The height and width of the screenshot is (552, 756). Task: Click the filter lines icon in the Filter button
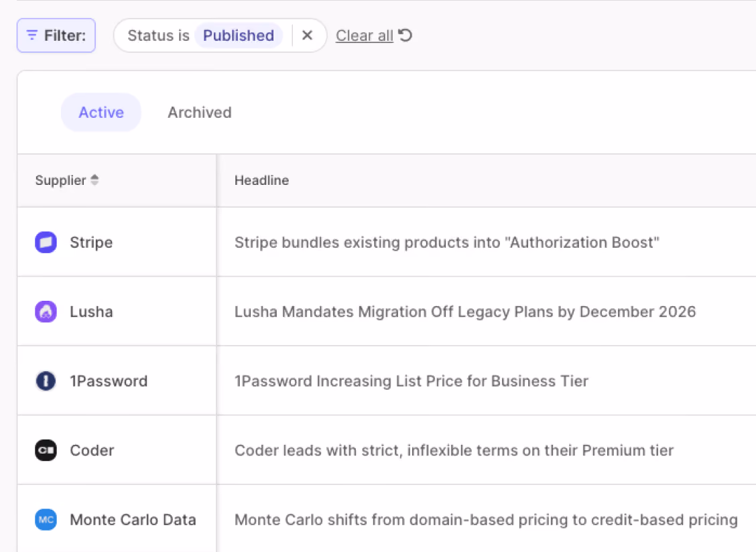(31, 36)
